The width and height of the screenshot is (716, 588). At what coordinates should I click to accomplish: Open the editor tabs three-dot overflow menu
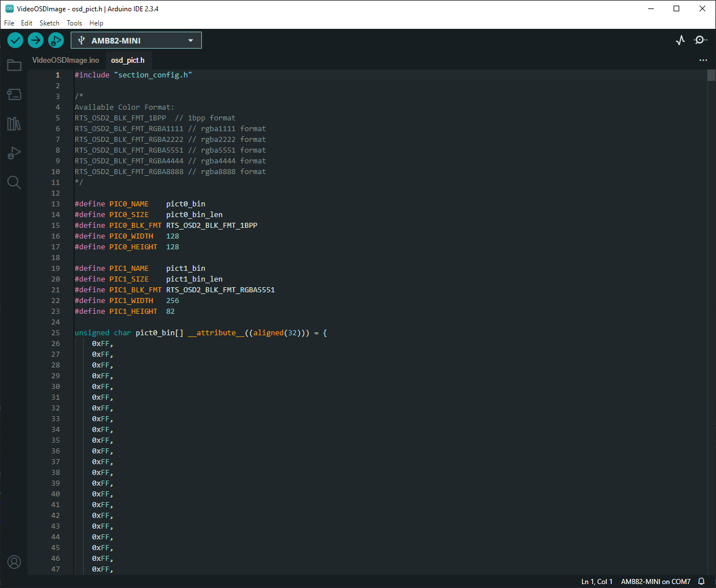click(703, 60)
